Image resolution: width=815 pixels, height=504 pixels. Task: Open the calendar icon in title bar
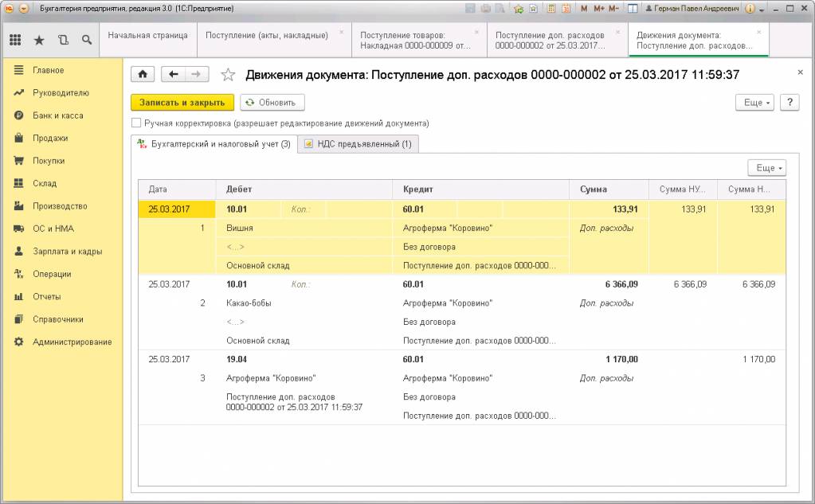[x=566, y=8]
